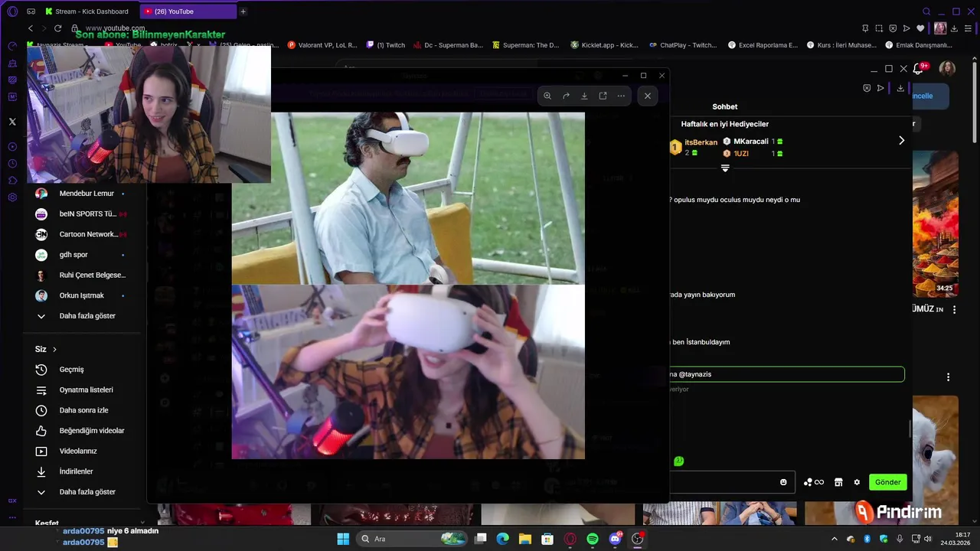The width and height of the screenshot is (980, 551).
Task: Open ChatPlay - Twitch bookmark
Action: click(x=683, y=45)
